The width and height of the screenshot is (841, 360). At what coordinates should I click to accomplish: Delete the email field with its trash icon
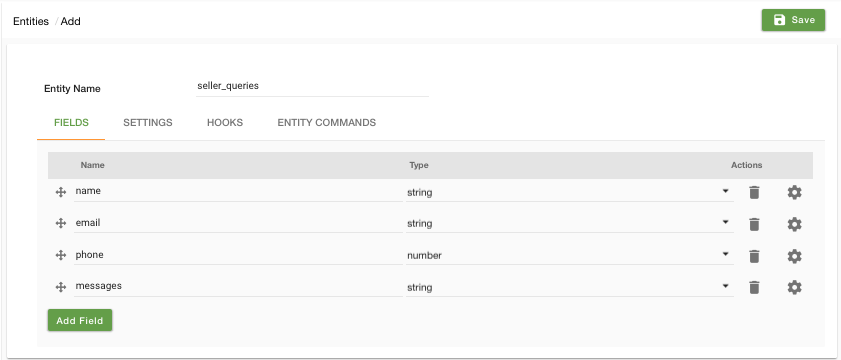[754, 224]
